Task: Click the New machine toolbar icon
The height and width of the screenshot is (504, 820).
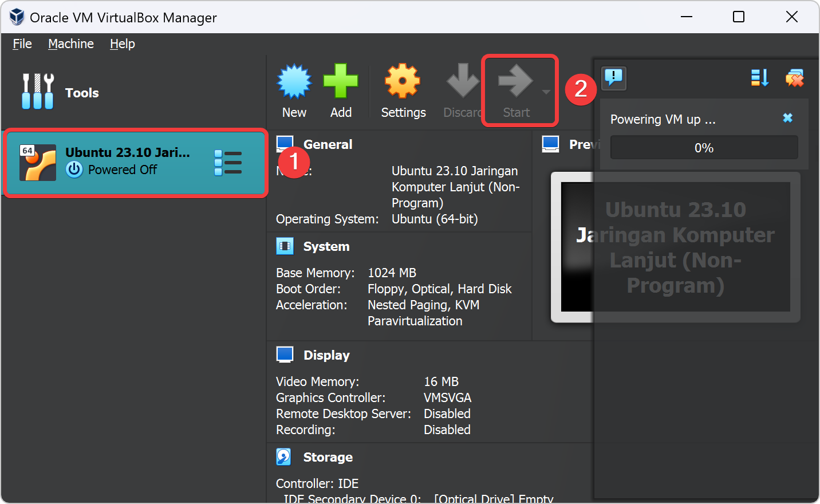Action: pyautogui.click(x=294, y=81)
